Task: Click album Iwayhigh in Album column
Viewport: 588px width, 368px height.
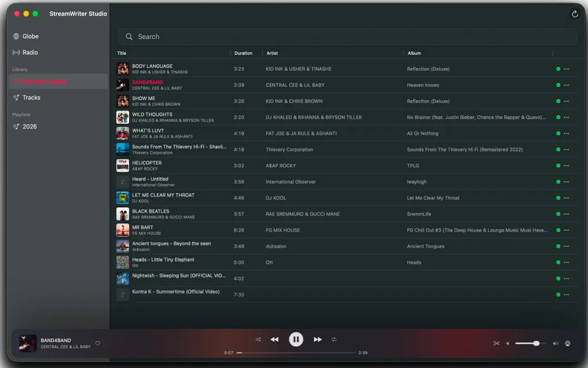Action: 416,182
